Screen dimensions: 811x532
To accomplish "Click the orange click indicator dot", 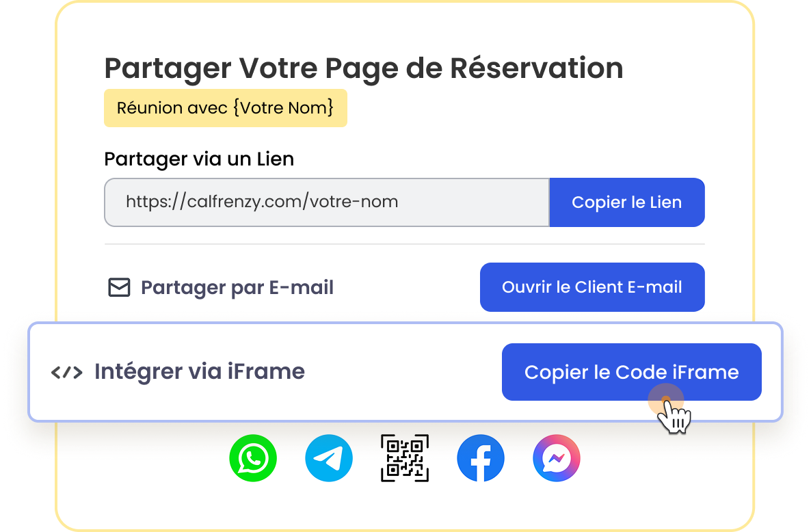I will (x=663, y=398).
